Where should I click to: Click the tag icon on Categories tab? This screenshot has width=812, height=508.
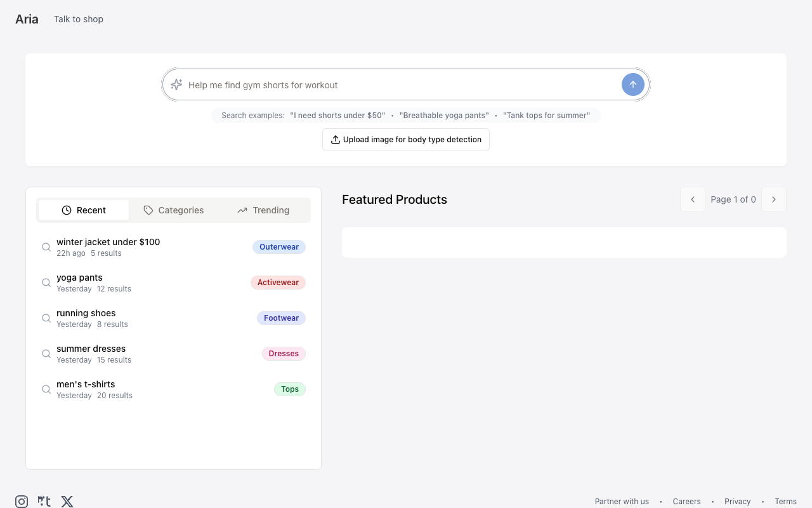coord(148,210)
